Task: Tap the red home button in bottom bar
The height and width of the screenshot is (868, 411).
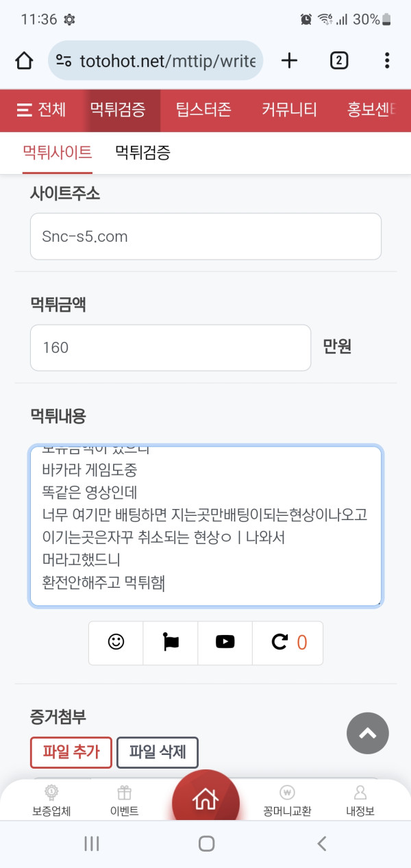Action: [206, 798]
